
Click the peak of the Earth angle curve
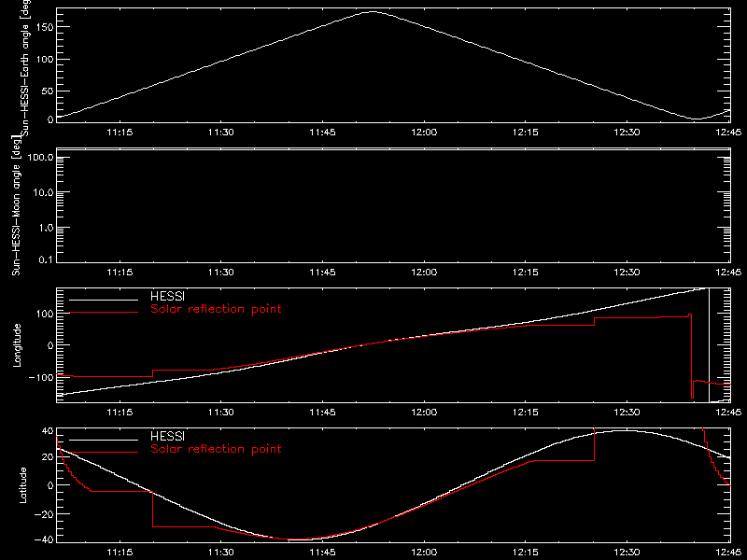(x=373, y=12)
